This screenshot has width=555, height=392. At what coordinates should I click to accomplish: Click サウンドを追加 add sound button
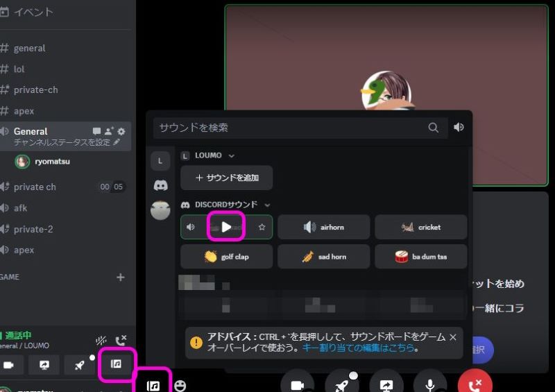click(x=227, y=178)
